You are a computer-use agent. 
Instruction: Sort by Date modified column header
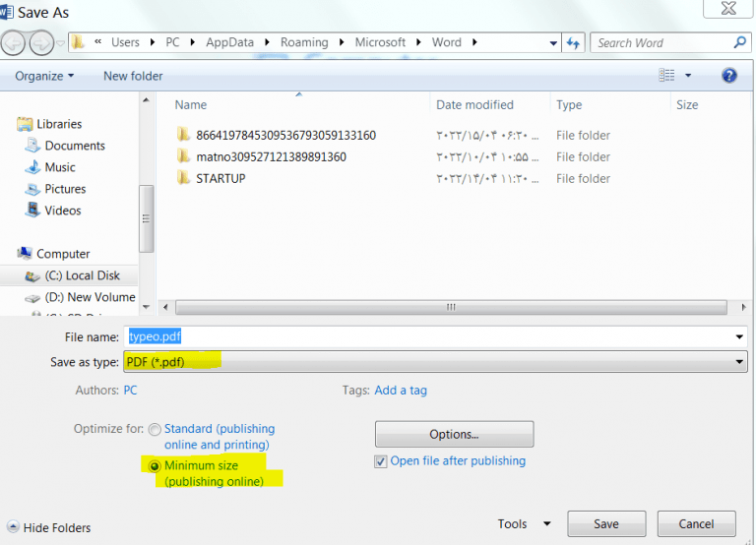474,104
